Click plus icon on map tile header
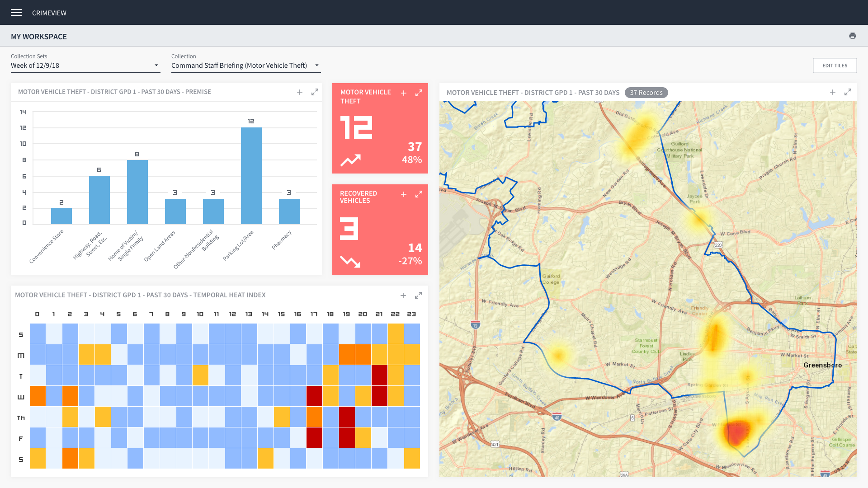Viewport: 868px width, 488px height. pyautogui.click(x=833, y=92)
